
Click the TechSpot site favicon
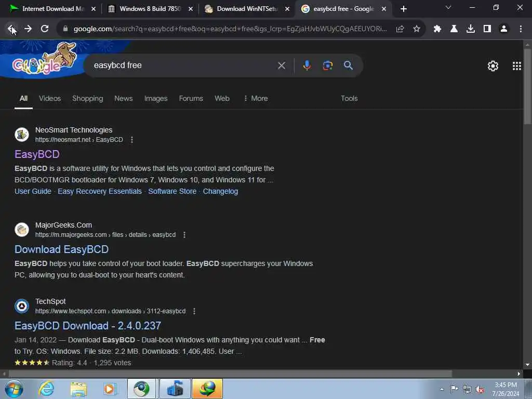coord(22,306)
